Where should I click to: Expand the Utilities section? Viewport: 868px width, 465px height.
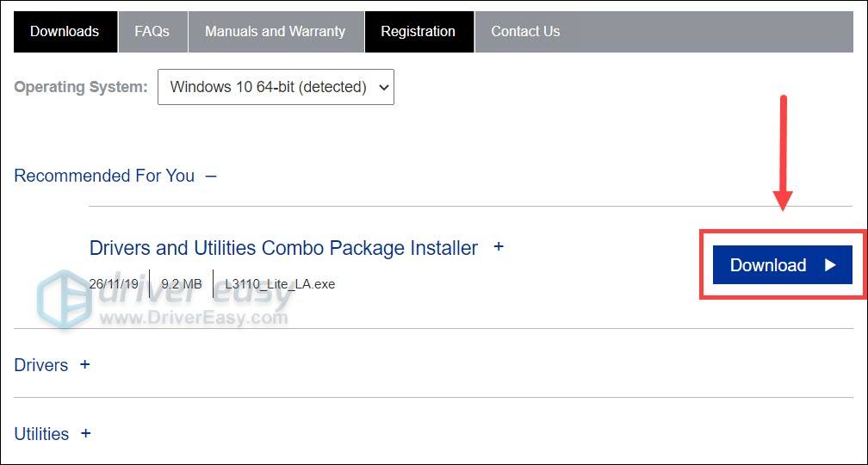41,434
